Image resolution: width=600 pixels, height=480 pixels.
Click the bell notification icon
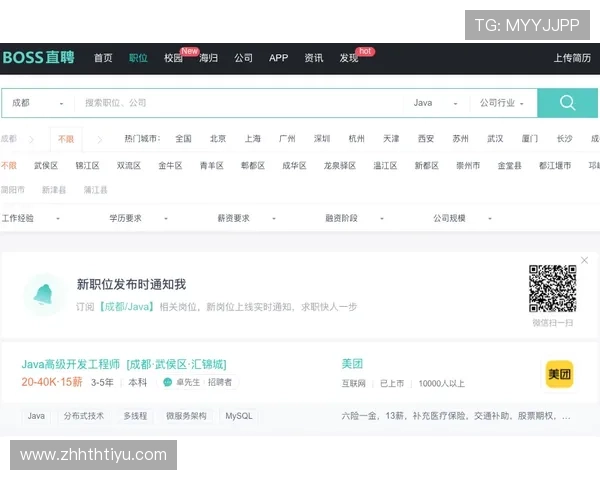pos(43,294)
